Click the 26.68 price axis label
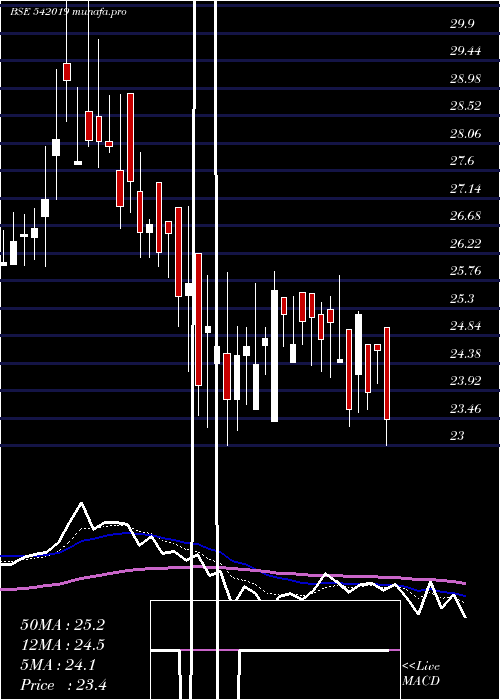Image resolution: width=500 pixels, height=700 pixels. click(465, 216)
